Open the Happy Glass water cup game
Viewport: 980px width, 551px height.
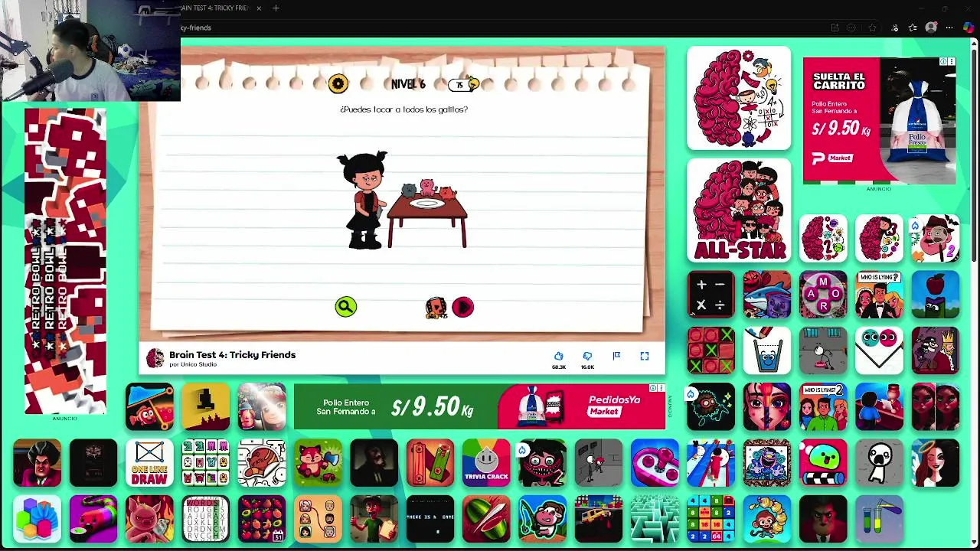(x=767, y=350)
